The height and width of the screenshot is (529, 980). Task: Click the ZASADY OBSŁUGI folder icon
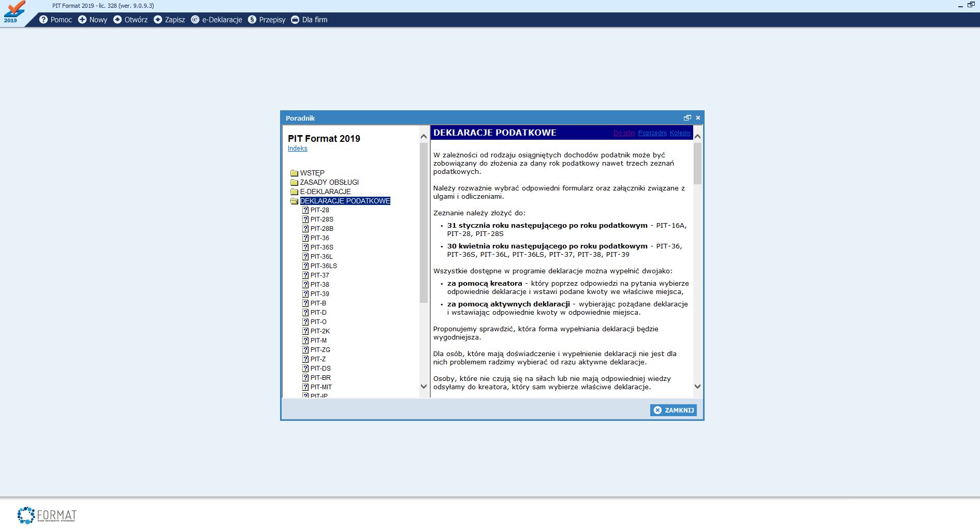click(294, 182)
